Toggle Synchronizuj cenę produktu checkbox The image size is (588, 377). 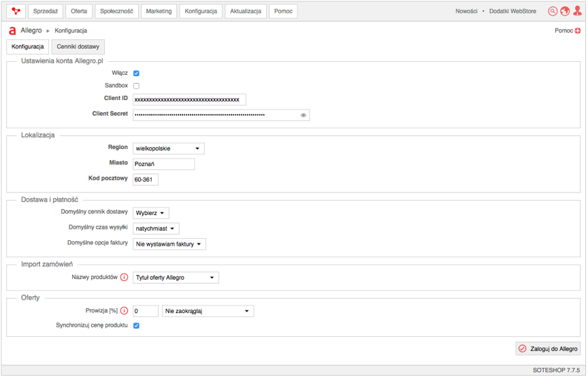click(137, 325)
